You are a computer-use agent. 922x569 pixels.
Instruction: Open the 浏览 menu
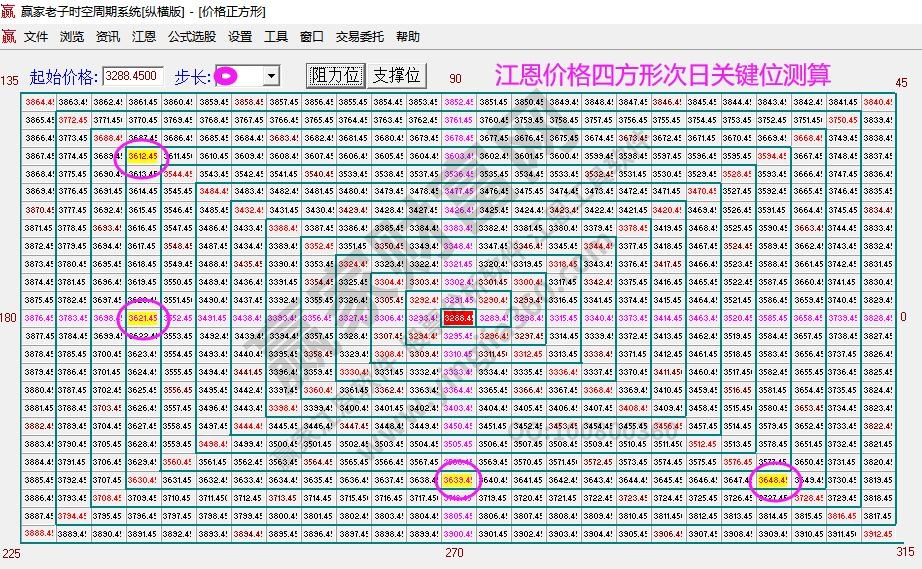click(x=72, y=37)
